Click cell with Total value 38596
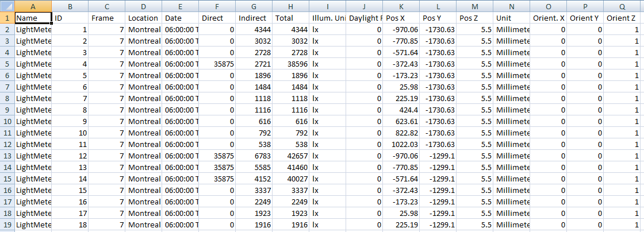 [290, 64]
